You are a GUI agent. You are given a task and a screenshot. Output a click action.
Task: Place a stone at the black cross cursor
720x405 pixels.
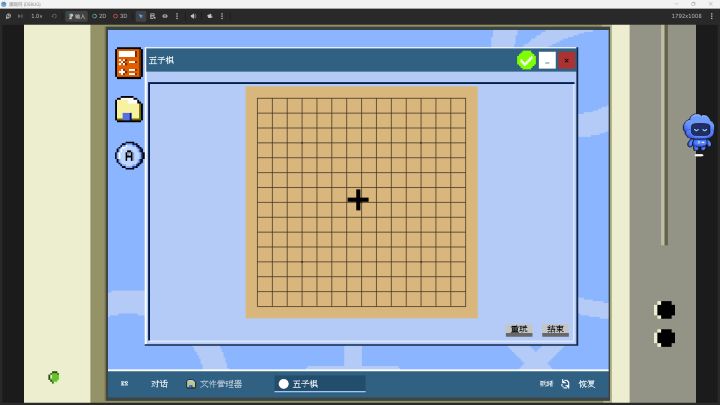[x=358, y=200]
